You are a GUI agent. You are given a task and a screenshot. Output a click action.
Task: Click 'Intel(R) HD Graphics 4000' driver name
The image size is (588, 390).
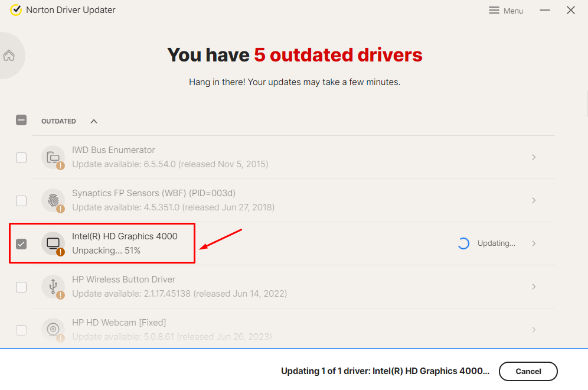click(x=125, y=236)
